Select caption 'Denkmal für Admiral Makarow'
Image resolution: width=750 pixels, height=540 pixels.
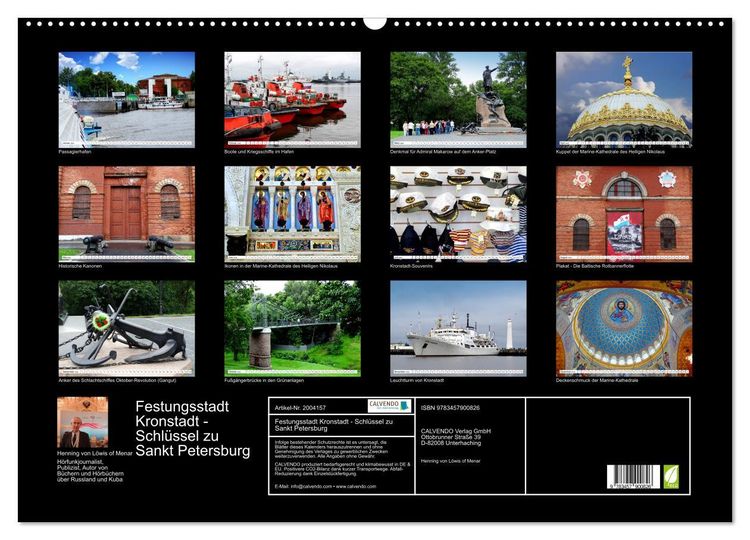point(443,152)
